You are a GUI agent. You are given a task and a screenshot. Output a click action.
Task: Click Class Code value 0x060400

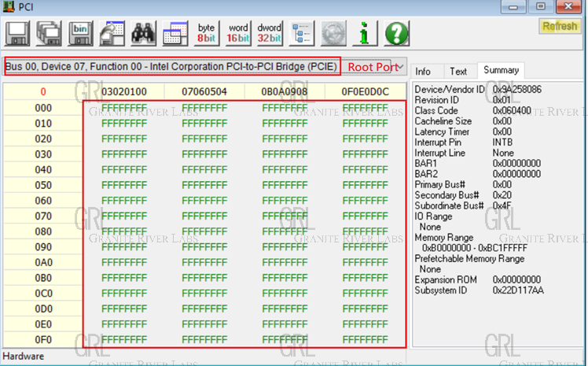point(512,110)
